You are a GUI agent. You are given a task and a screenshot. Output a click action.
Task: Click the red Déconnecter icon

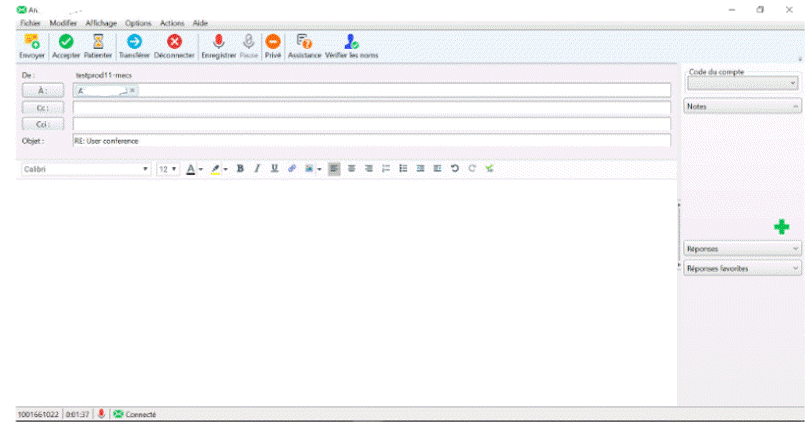(x=174, y=42)
